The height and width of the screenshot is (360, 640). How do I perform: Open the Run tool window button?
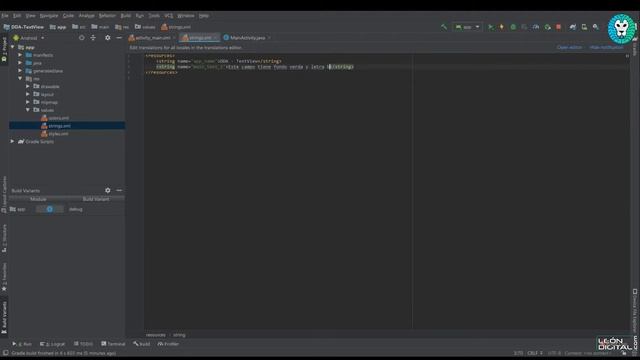(x=22, y=344)
